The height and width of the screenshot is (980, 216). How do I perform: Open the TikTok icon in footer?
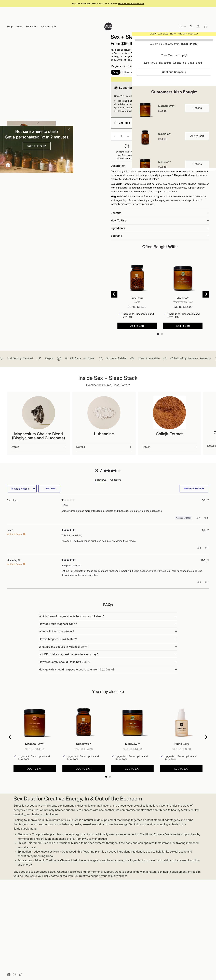20,974
